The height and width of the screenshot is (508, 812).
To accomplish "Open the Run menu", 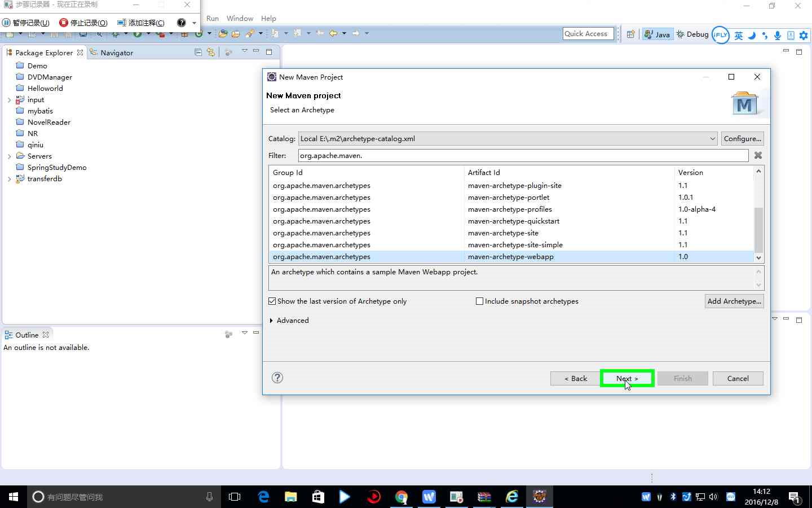I will pos(213,18).
